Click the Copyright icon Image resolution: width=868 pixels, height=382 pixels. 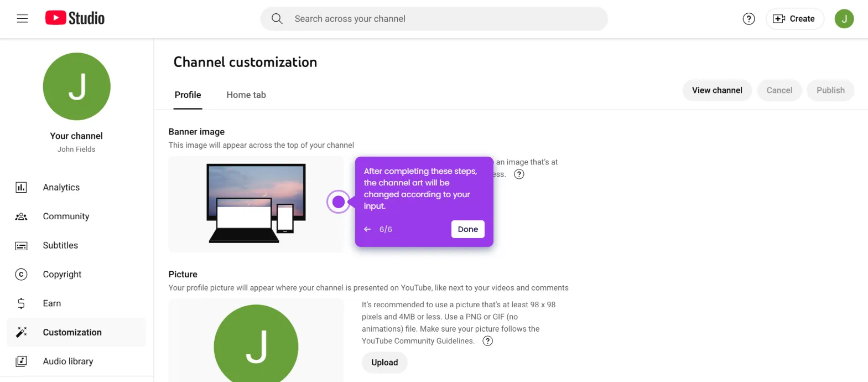[21, 275]
